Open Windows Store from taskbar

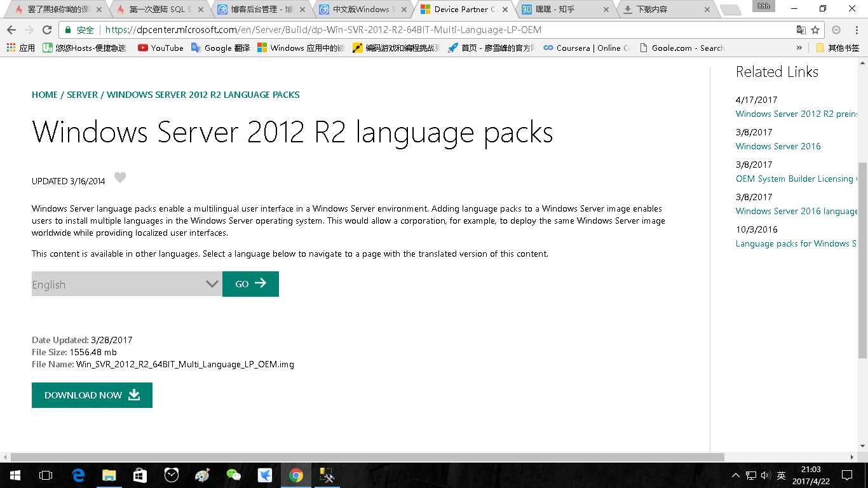tap(140, 475)
